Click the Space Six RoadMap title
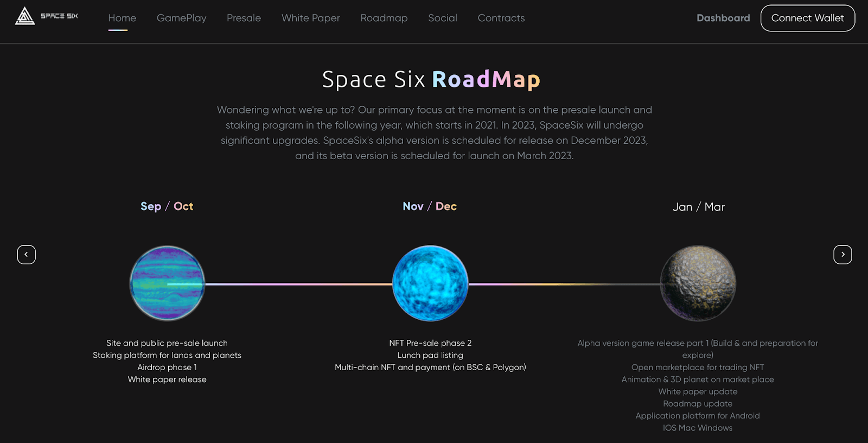This screenshot has width=868, height=443. point(431,79)
